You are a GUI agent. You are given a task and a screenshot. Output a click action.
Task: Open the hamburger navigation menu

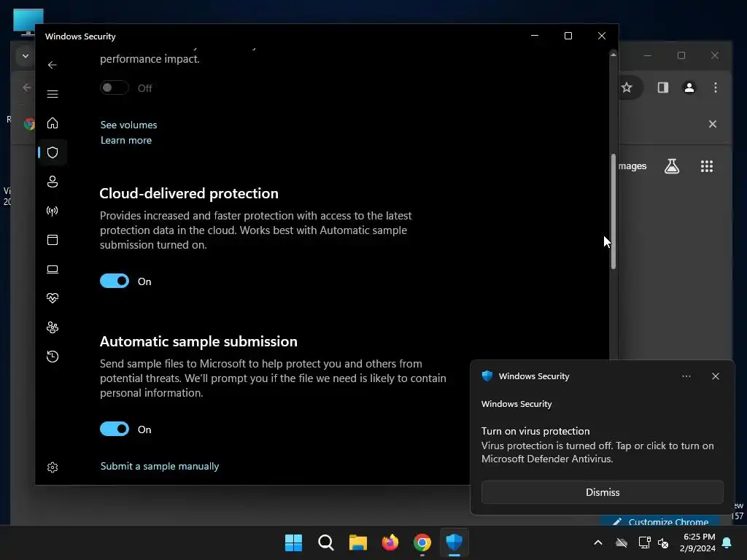point(53,94)
